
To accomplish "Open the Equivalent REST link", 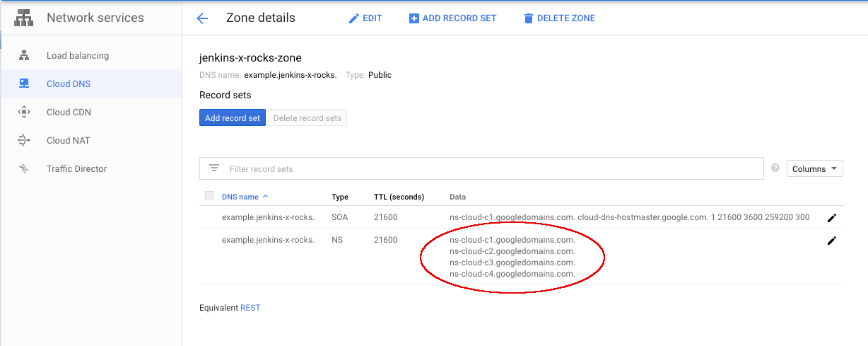I will pos(250,308).
